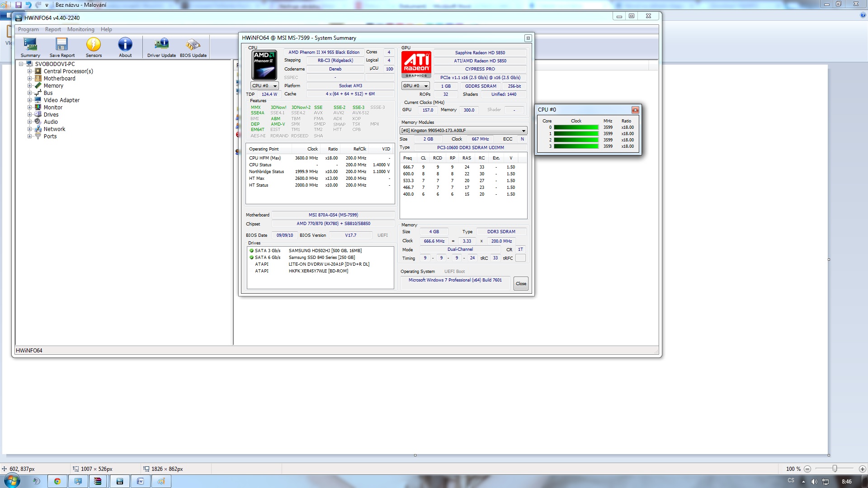Open the Program menu

point(28,29)
